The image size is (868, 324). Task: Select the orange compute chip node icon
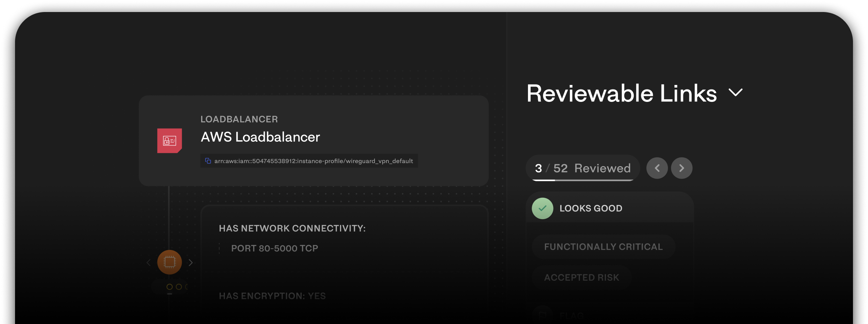(x=170, y=262)
